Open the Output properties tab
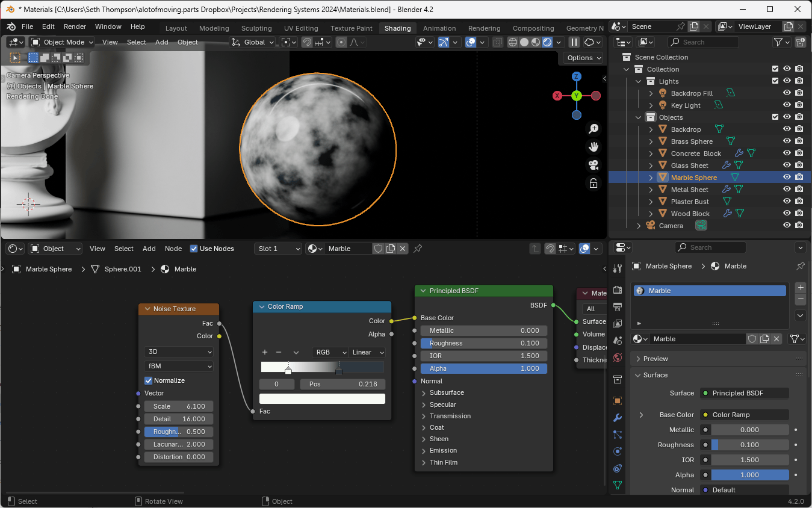Screen dimensions: 812x508 (x=617, y=307)
